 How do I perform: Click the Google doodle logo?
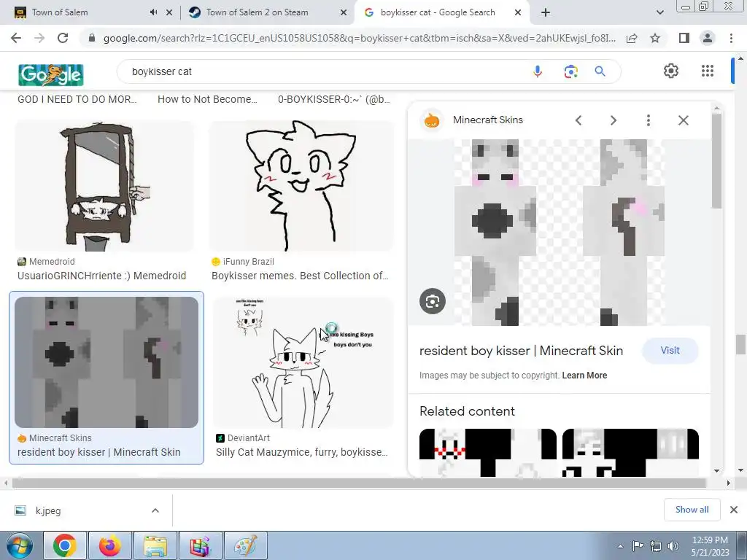51,75
